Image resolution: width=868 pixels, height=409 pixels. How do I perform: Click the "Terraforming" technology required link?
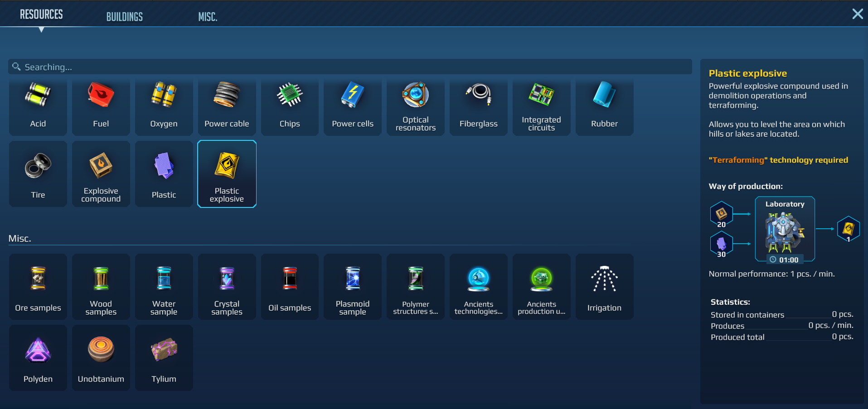point(778,160)
